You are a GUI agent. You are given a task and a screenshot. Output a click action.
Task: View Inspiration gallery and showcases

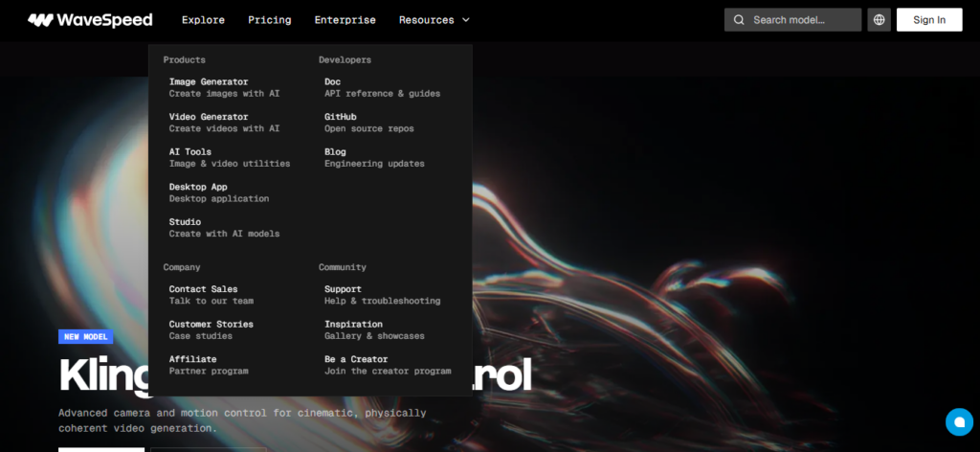374,330
